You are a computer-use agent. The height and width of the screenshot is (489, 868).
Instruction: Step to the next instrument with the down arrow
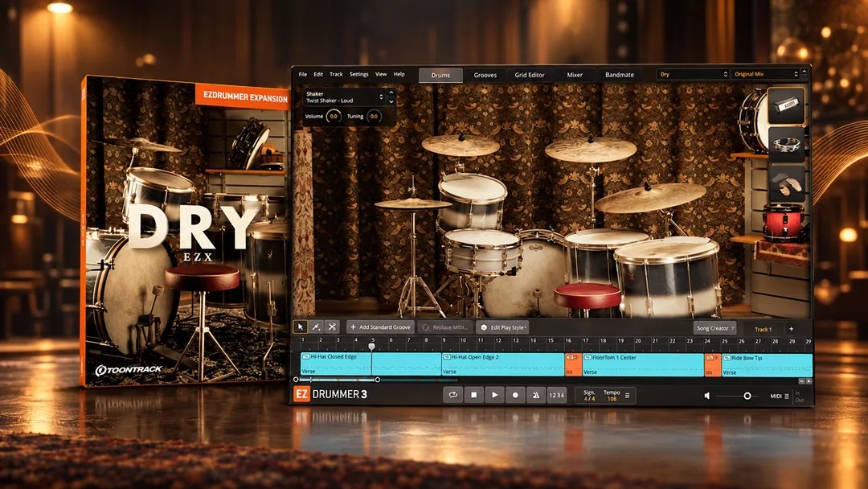(391, 101)
